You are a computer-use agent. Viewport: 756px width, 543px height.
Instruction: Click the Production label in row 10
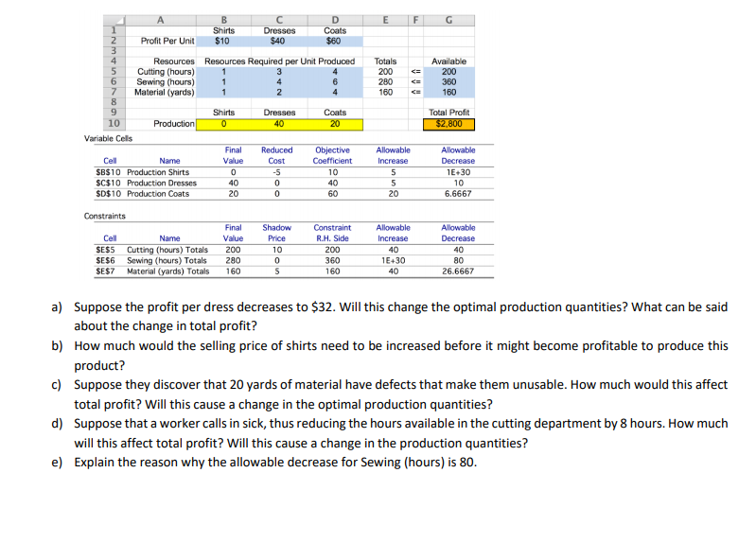point(173,124)
